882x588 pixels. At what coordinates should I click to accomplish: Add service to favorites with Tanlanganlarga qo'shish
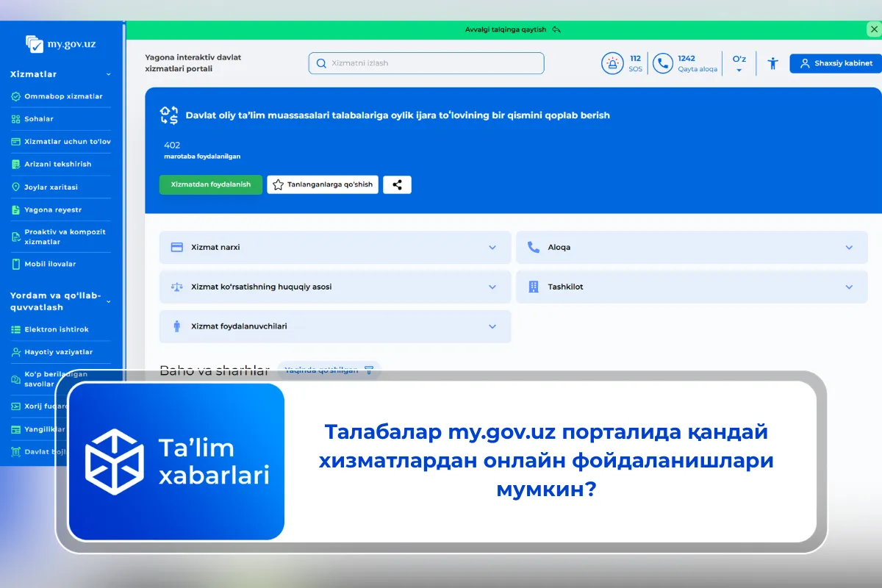click(322, 184)
